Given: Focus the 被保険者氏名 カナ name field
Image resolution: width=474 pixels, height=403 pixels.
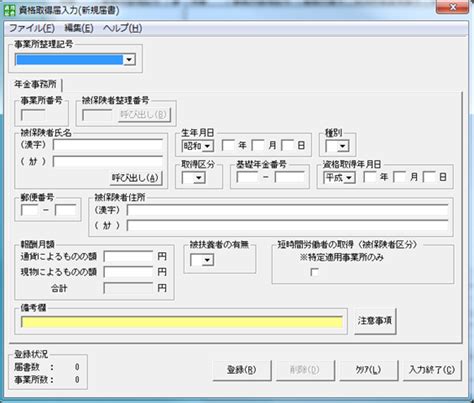Looking at the screenshot, I should [x=108, y=161].
